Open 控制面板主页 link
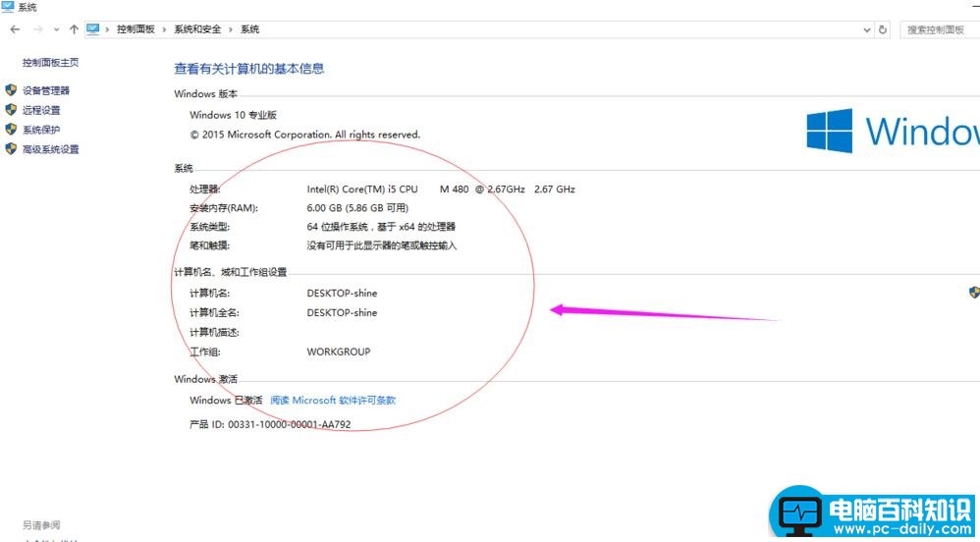The height and width of the screenshot is (542, 980). point(51,63)
